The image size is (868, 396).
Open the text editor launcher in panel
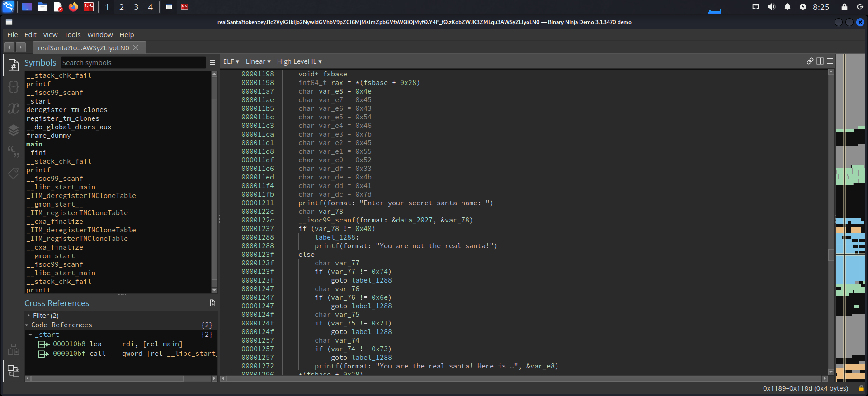pos(58,7)
